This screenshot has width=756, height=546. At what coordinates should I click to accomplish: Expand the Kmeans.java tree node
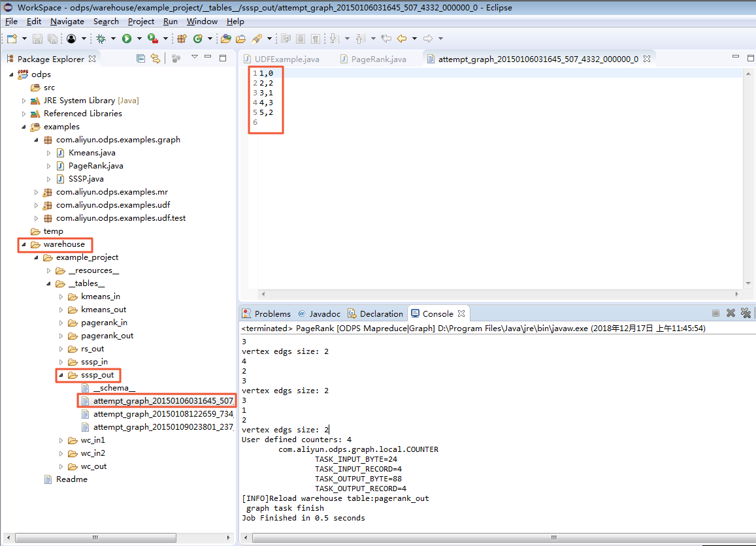pos(48,153)
